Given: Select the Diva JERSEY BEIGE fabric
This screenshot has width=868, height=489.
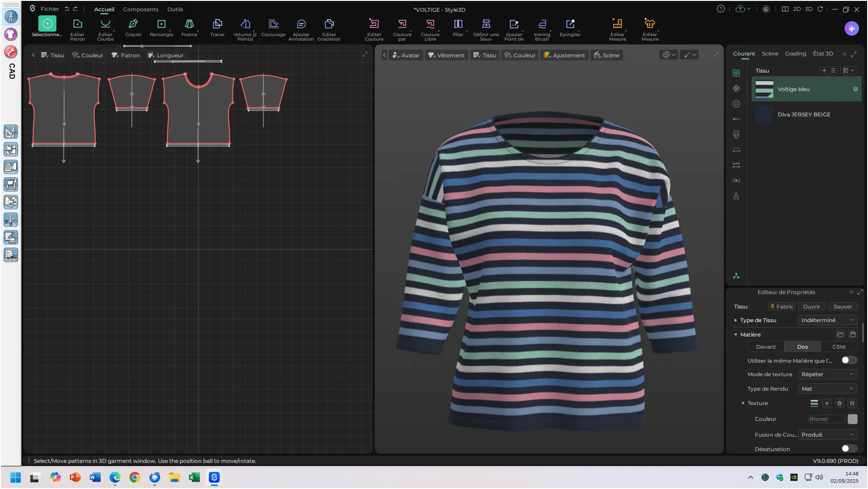Looking at the screenshot, I should [803, 114].
